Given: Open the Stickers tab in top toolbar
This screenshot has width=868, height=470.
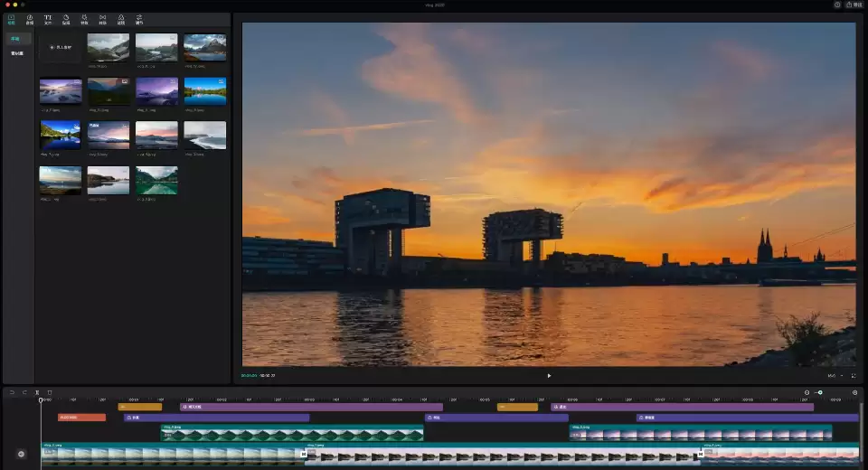Looking at the screenshot, I should [x=66, y=19].
